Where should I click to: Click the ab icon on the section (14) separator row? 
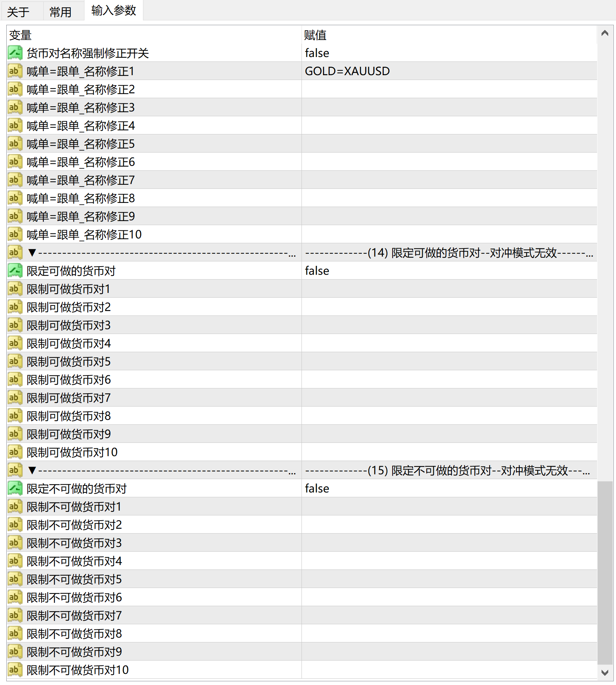(14, 252)
